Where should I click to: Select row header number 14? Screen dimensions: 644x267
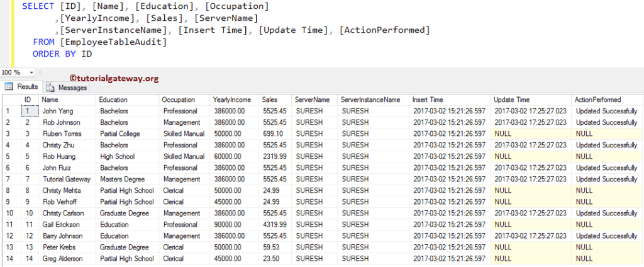click(11, 259)
